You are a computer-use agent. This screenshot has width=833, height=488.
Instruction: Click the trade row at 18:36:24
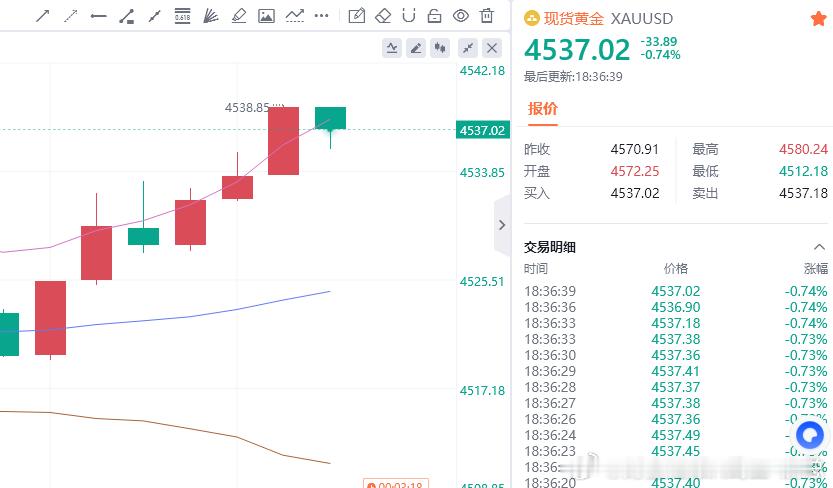coord(675,435)
